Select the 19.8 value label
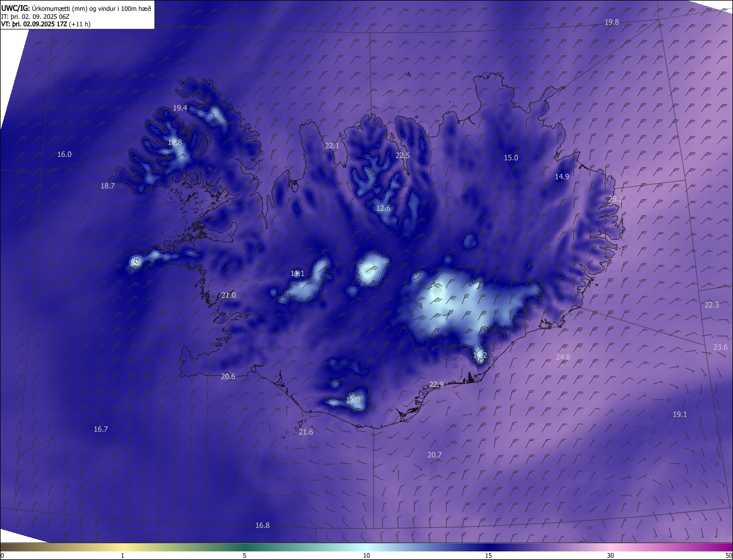The image size is (733, 560). (x=612, y=22)
